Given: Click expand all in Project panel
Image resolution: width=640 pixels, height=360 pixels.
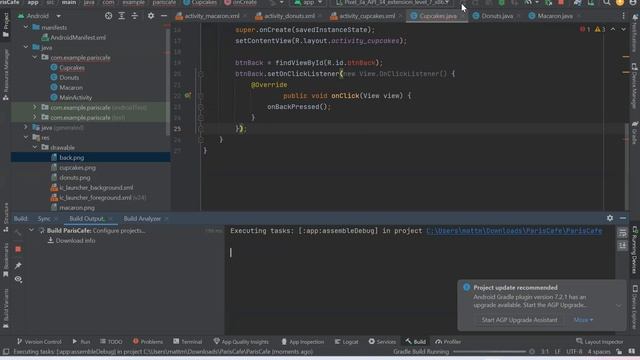Looking at the screenshot, I should [x=122, y=16].
